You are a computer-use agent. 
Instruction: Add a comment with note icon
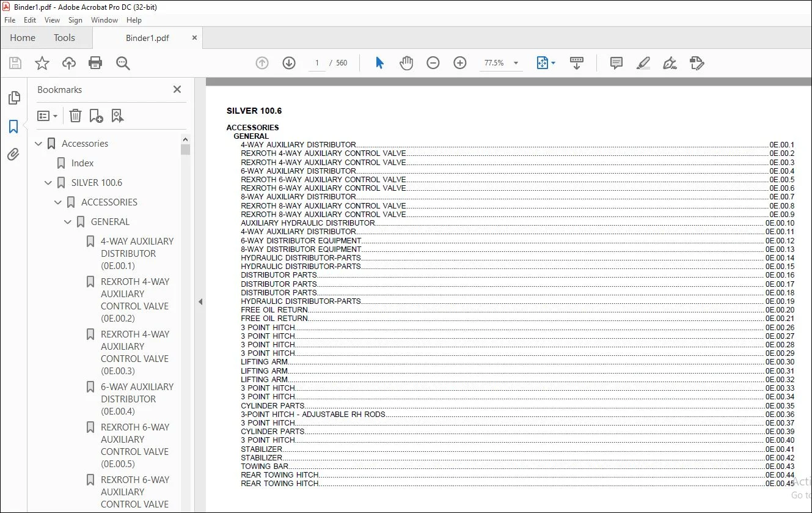616,63
